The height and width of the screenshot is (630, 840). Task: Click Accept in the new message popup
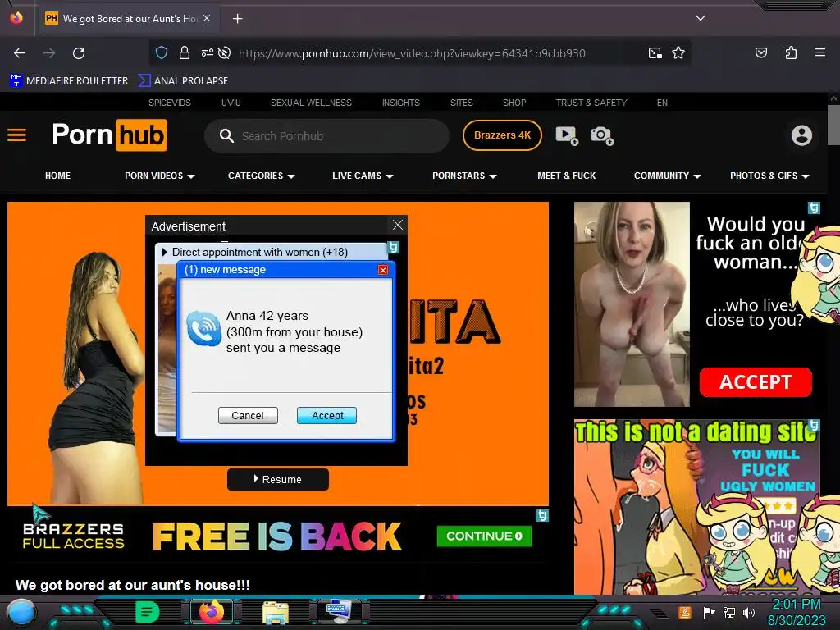coord(326,415)
